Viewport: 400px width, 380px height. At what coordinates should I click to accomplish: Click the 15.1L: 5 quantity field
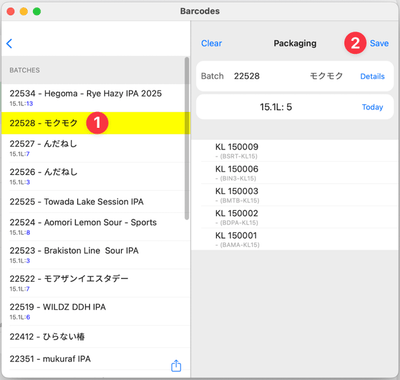[276, 107]
